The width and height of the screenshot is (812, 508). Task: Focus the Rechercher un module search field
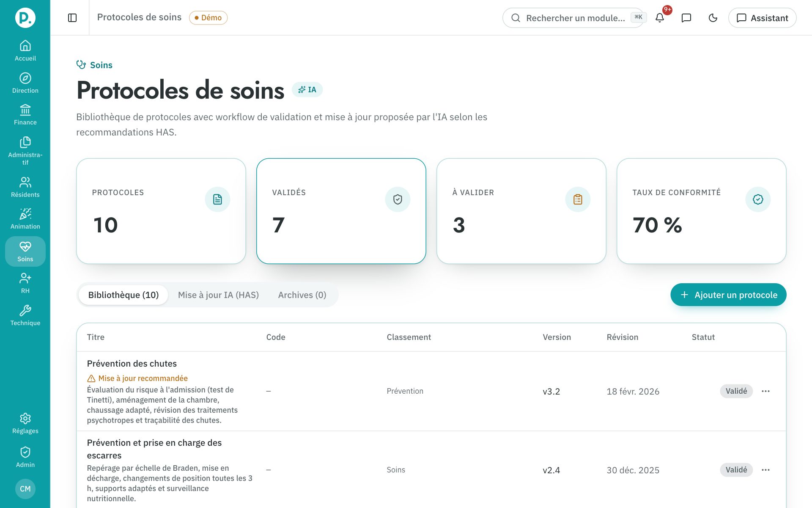[573, 18]
